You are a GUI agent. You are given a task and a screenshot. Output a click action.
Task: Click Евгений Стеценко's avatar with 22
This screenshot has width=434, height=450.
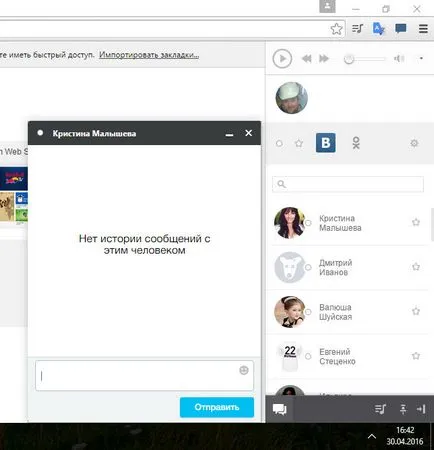point(289,356)
